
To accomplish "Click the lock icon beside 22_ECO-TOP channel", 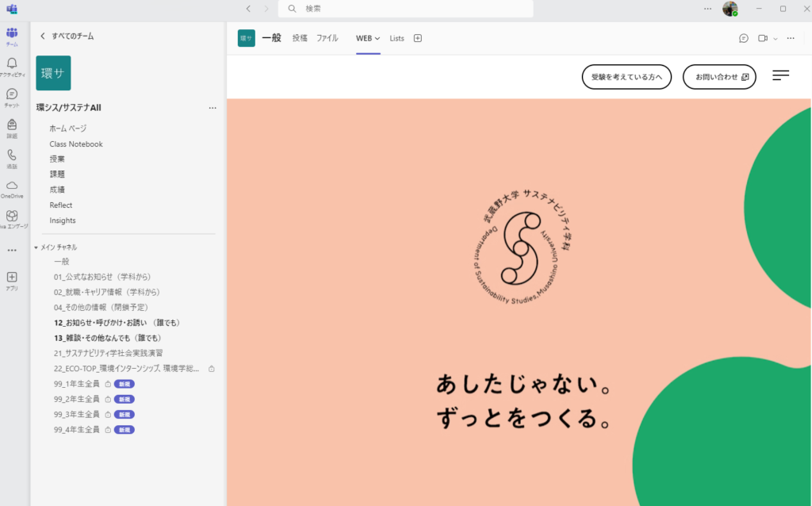I will tap(212, 369).
